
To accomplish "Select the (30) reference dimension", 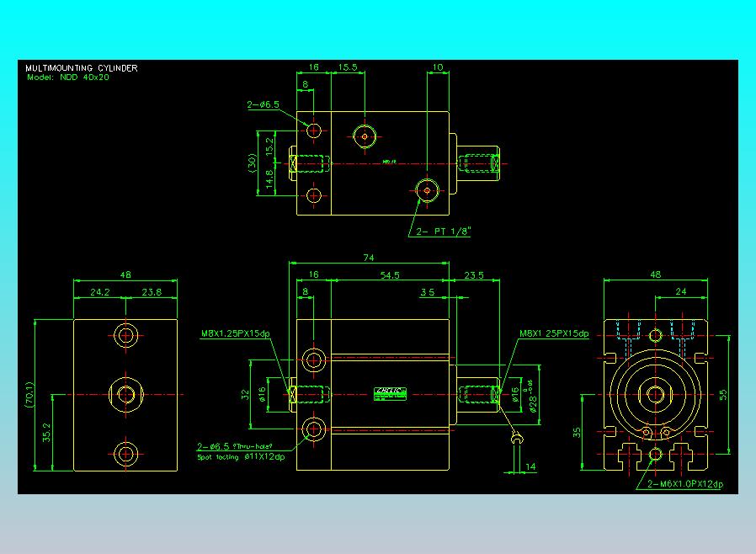I will 252,162.
